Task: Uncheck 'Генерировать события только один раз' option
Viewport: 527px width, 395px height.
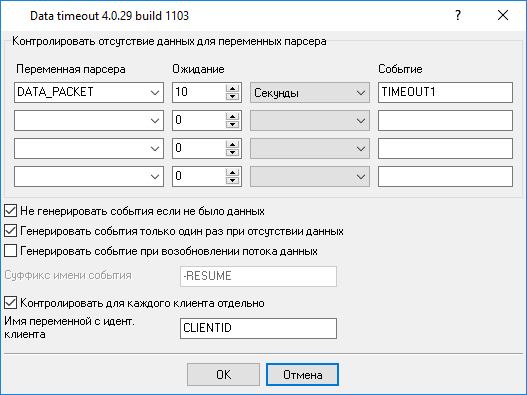Action: (x=10, y=231)
